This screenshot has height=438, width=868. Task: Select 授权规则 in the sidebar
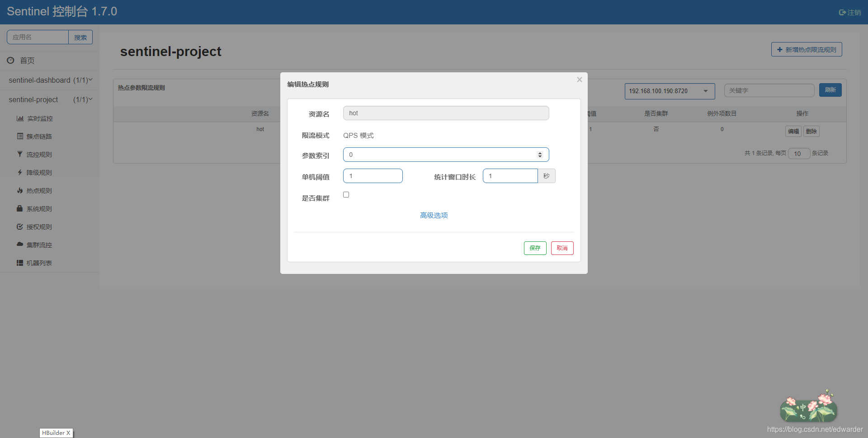click(x=39, y=226)
